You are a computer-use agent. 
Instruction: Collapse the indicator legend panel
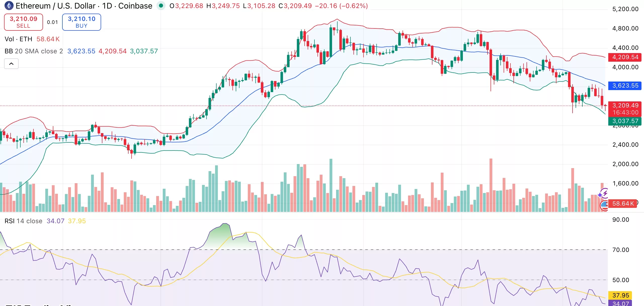pos(11,64)
